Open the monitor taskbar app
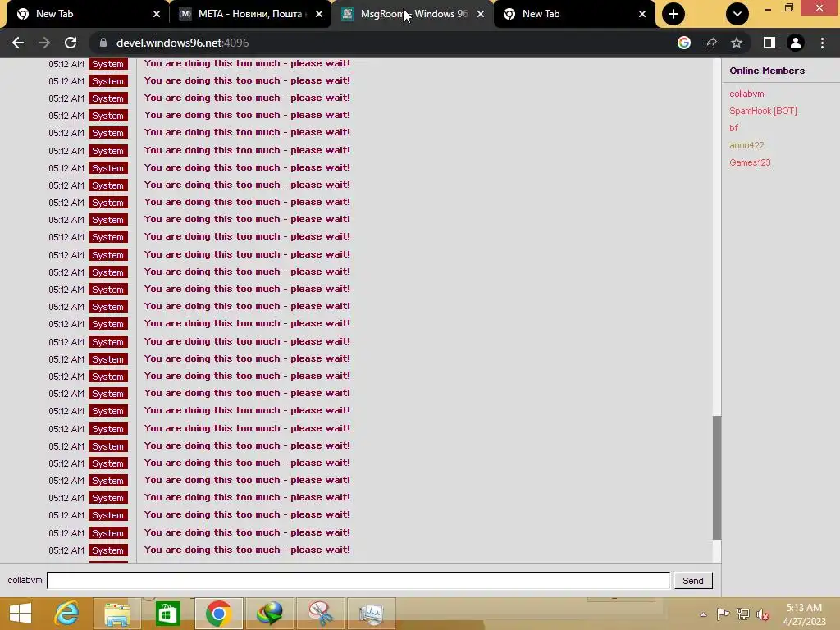Viewport: 840px width, 630px height. tap(372, 614)
